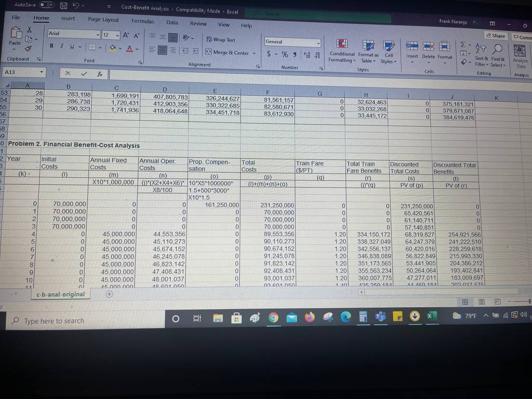Apply percent style
This screenshot has width=532, height=399.
(285, 54)
